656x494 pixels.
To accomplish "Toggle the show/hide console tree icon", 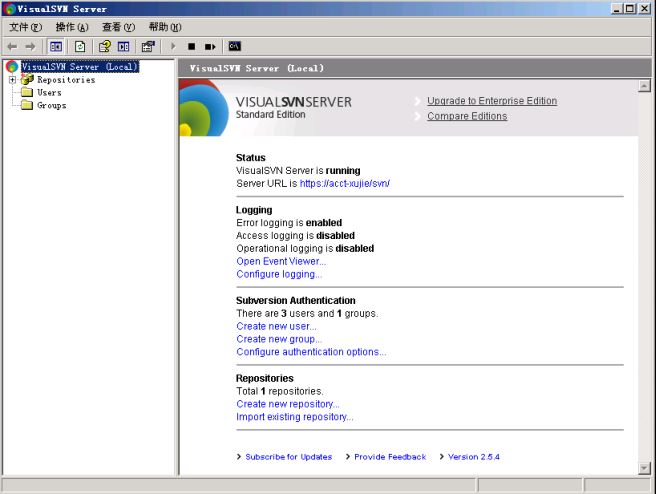I will point(56,46).
